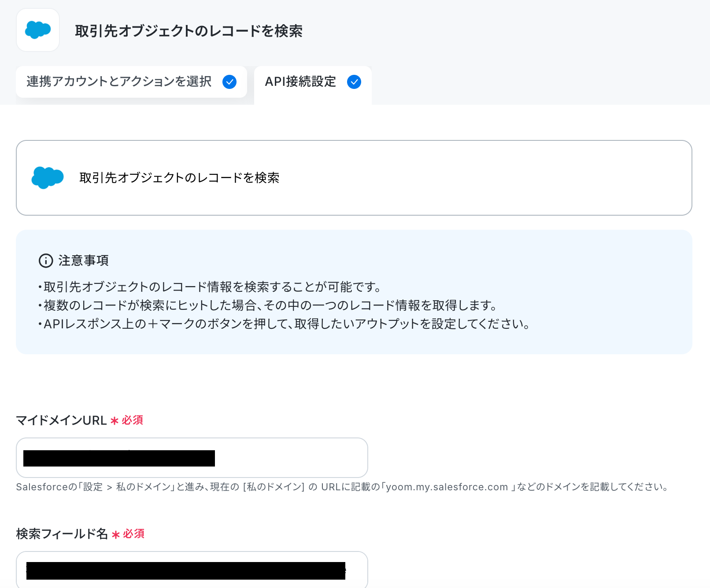Click the 検索フィールド名 field label

coord(62,534)
